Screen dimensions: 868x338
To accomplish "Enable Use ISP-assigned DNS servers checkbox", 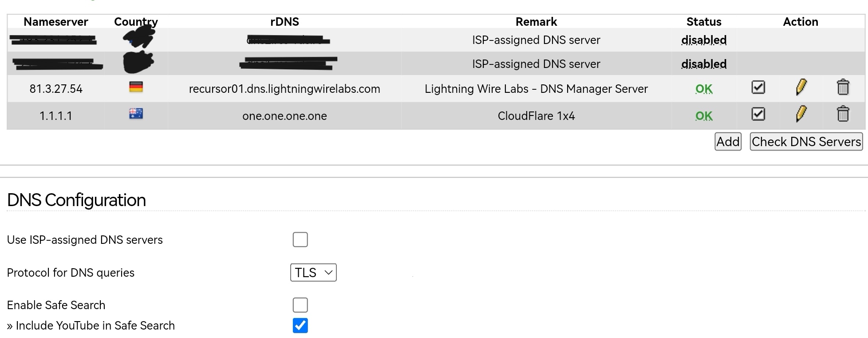I will click(300, 239).
